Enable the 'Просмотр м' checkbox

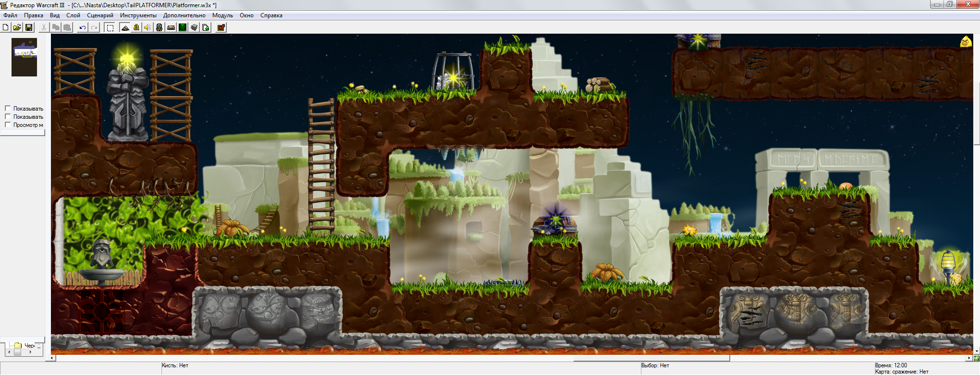coord(8,125)
